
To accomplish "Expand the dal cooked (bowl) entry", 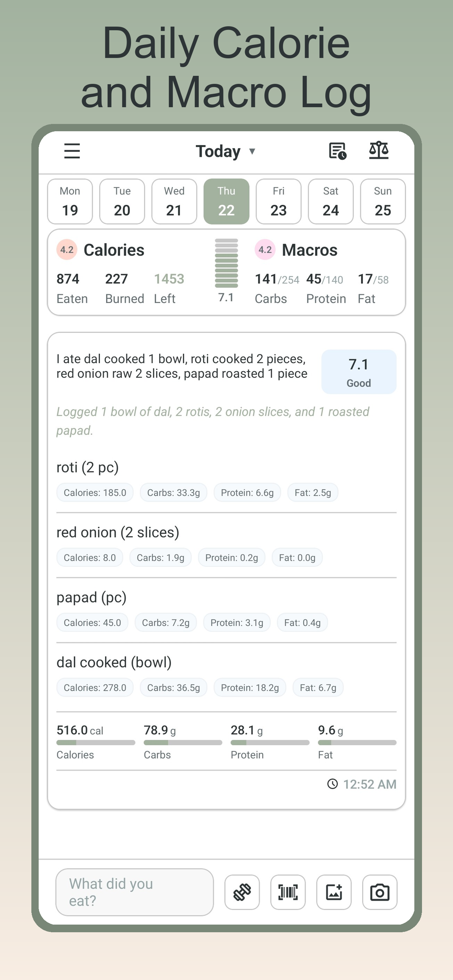I will click(x=114, y=662).
